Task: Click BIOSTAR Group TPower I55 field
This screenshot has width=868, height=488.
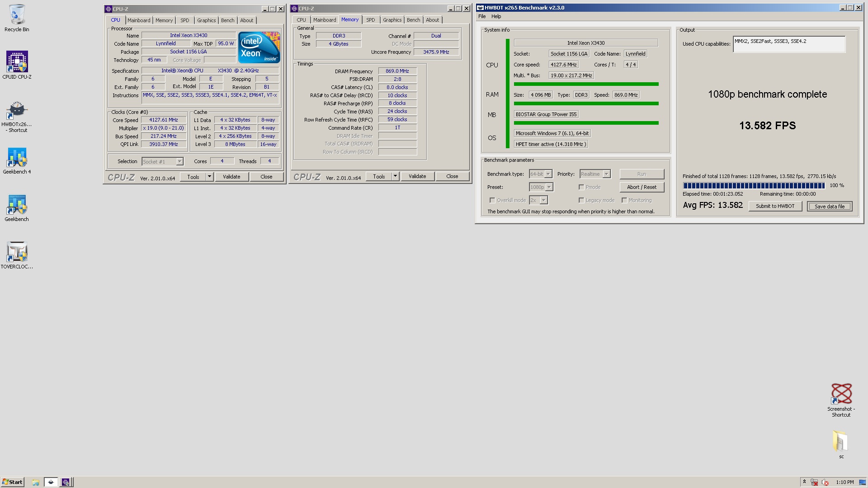Action: (546, 115)
